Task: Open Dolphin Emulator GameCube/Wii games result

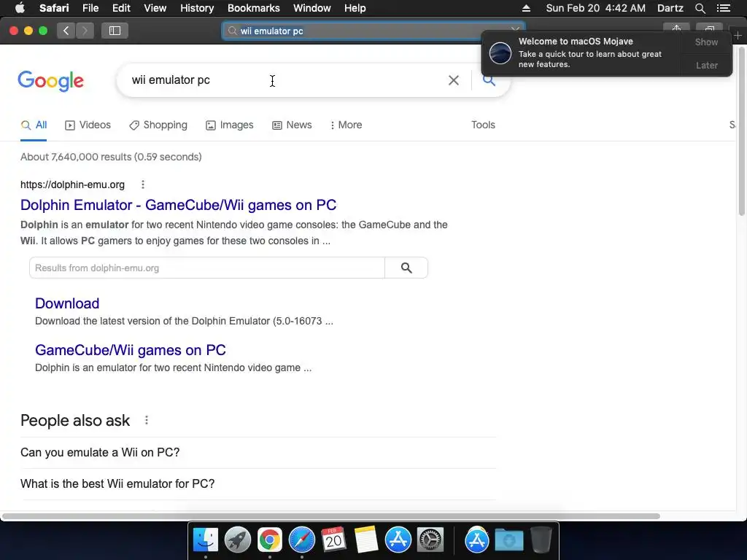Action: (178, 205)
